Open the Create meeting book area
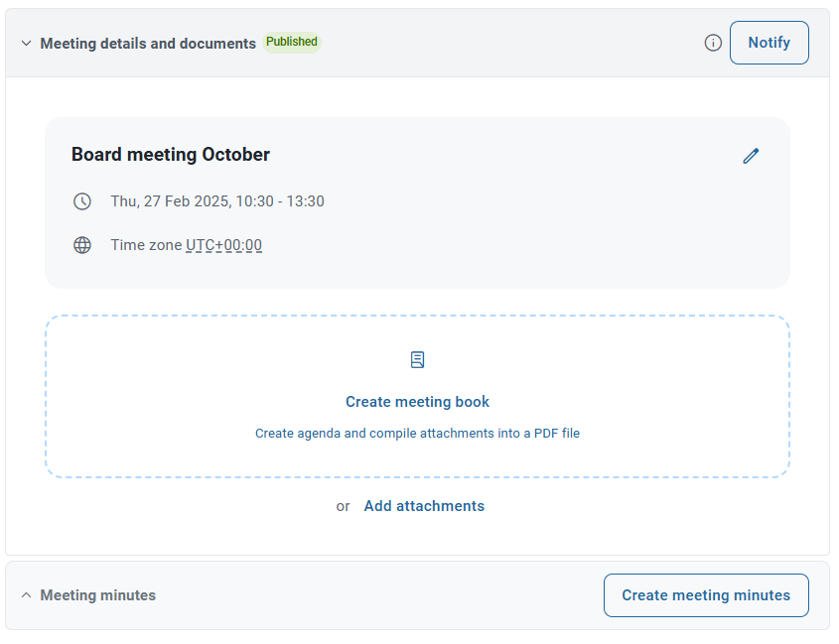Screen dimensions: 839x644 [x=417, y=402]
